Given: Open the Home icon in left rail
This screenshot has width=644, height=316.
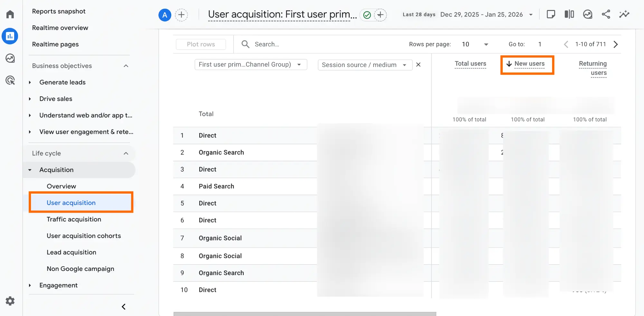Looking at the screenshot, I should click(x=10, y=14).
